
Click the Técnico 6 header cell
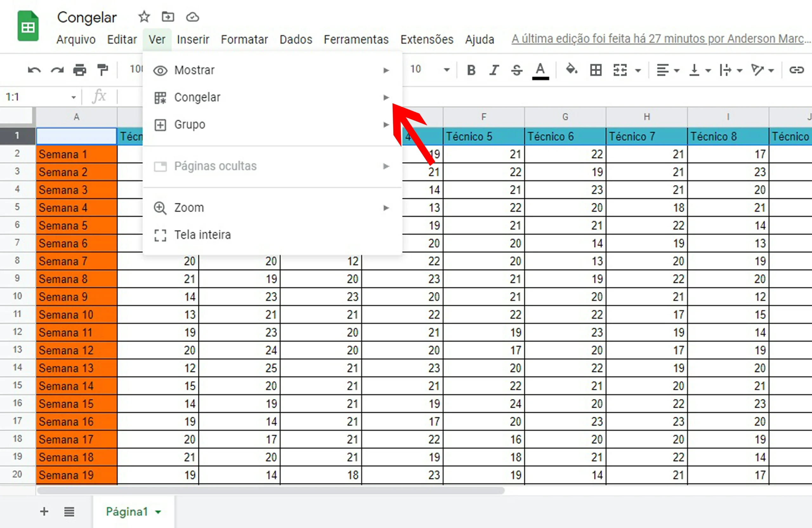pos(565,136)
